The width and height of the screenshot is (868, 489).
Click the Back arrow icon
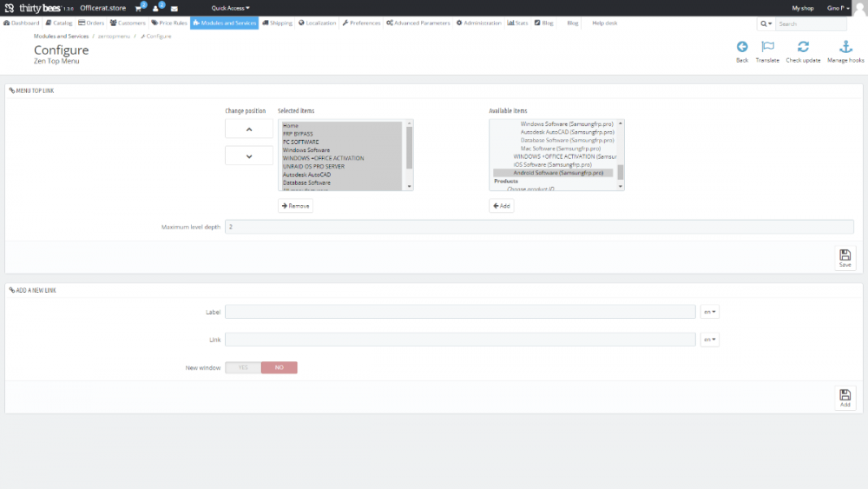[x=742, y=48]
